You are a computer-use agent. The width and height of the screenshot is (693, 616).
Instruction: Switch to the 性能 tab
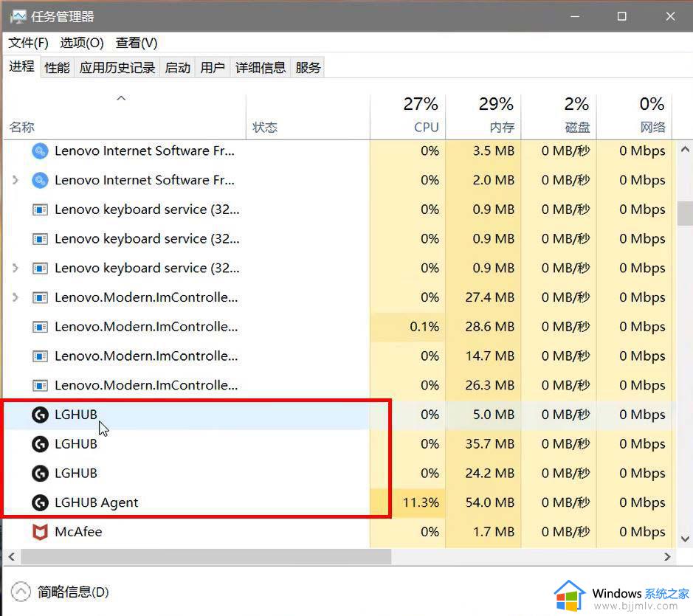click(x=58, y=68)
